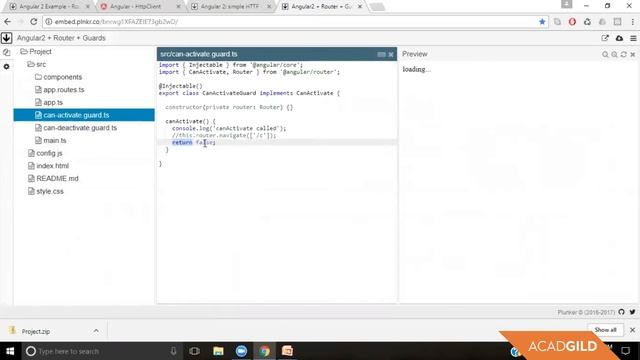Click the zoom-out magnifier in Preview panel
The width and height of the screenshot is (640, 360).
[x=605, y=54]
